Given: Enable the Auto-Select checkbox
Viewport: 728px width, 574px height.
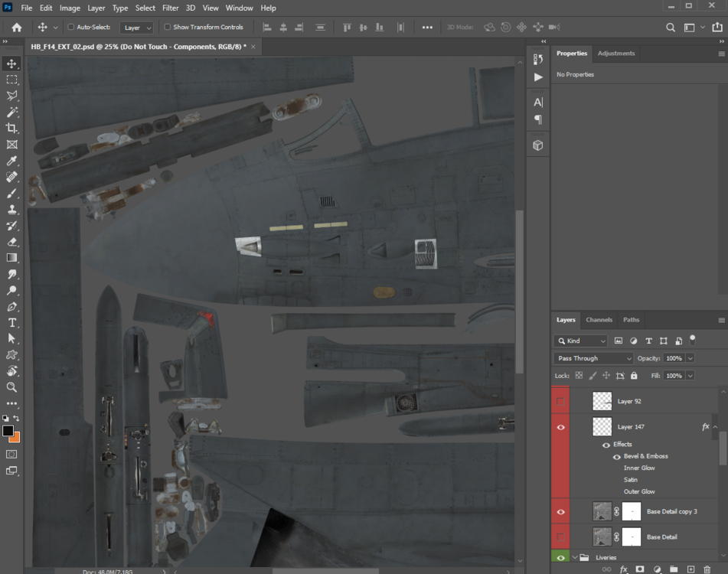Looking at the screenshot, I should pyautogui.click(x=71, y=27).
